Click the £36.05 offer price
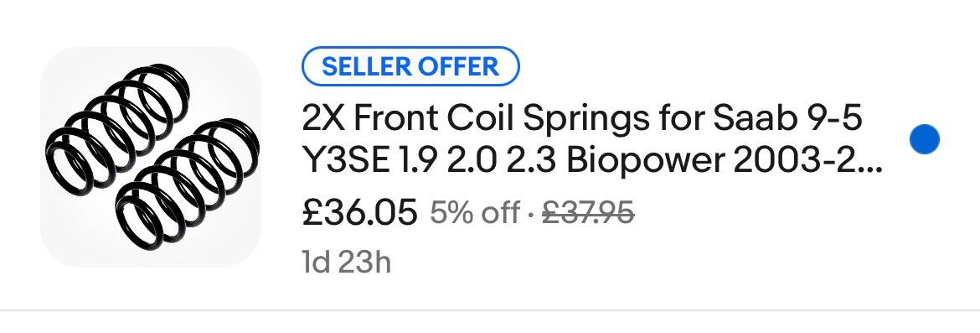The width and height of the screenshot is (980, 333). [x=359, y=212]
